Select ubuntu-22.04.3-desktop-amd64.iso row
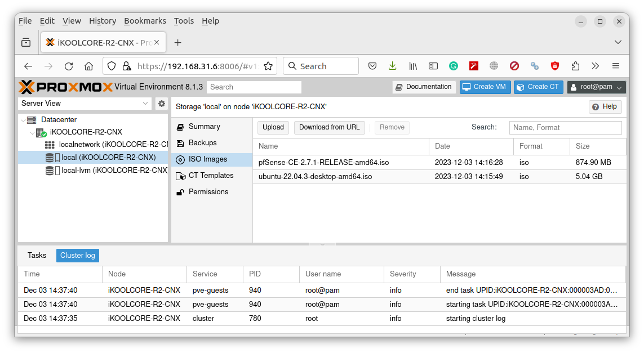644x353 pixels. coord(439,177)
